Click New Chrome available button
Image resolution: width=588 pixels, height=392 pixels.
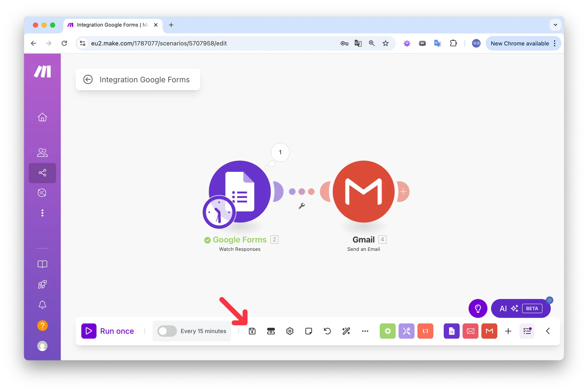click(x=523, y=43)
